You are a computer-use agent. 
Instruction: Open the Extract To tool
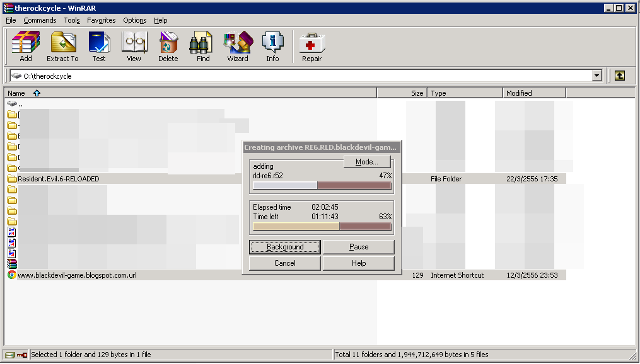(x=62, y=47)
